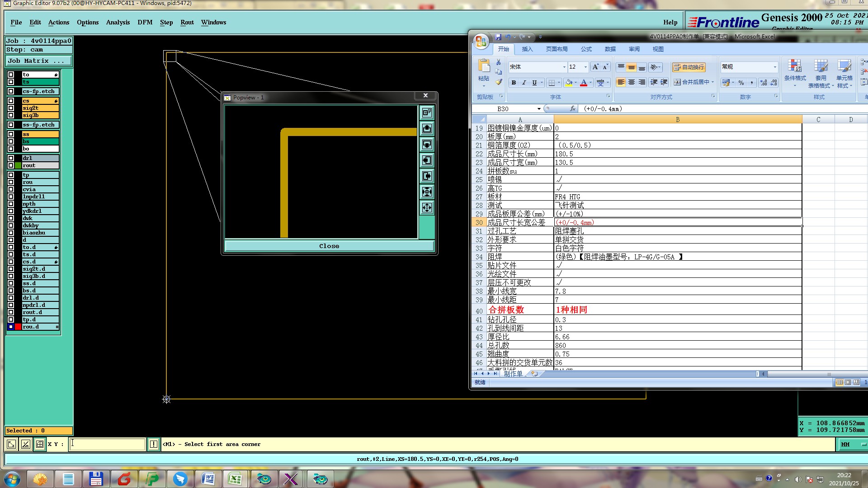Open number format dropdown showing 常规
Screen dimensions: 868x488
point(774,67)
